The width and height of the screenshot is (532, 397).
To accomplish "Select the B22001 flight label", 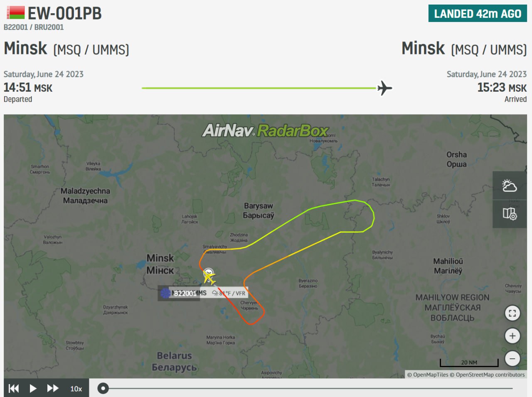I will tap(184, 293).
